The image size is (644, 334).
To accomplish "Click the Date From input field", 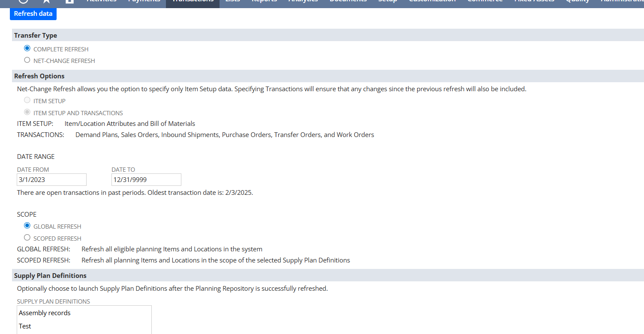I will (x=51, y=180).
